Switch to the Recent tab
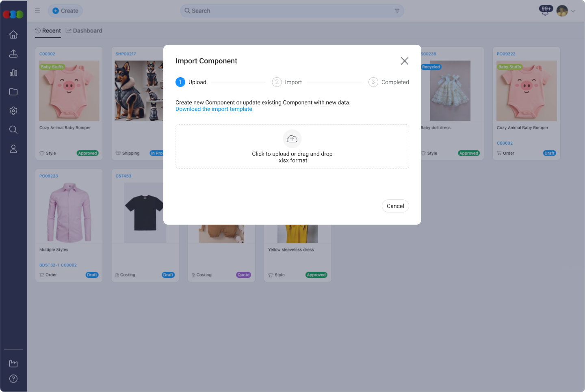 coord(48,30)
